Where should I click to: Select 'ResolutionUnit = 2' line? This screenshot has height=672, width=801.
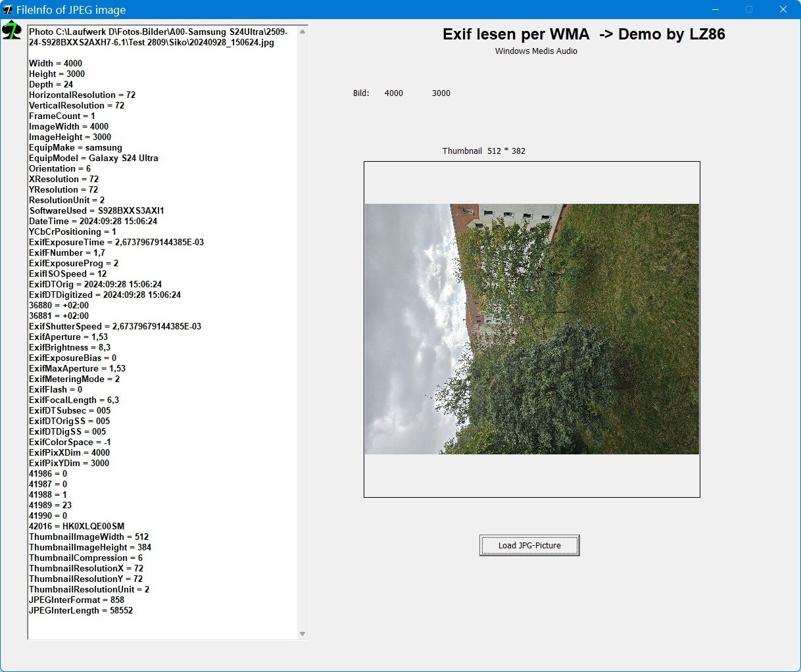[x=67, y=200]
